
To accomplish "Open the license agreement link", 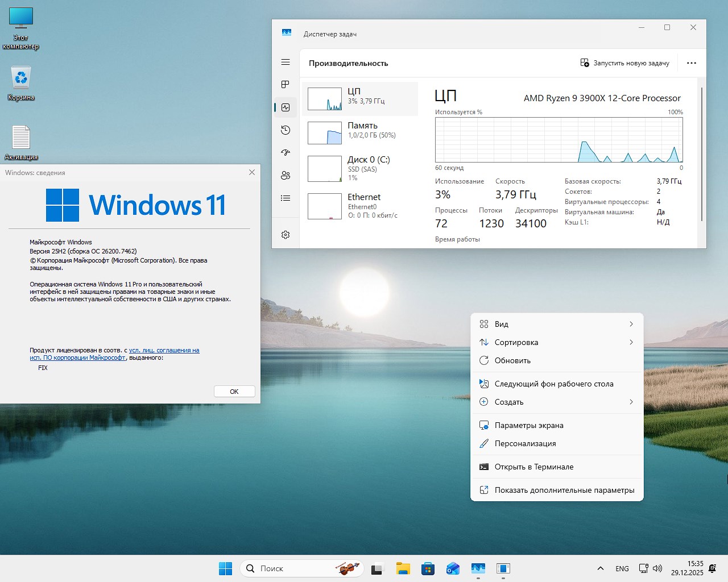I will (164, 350).
